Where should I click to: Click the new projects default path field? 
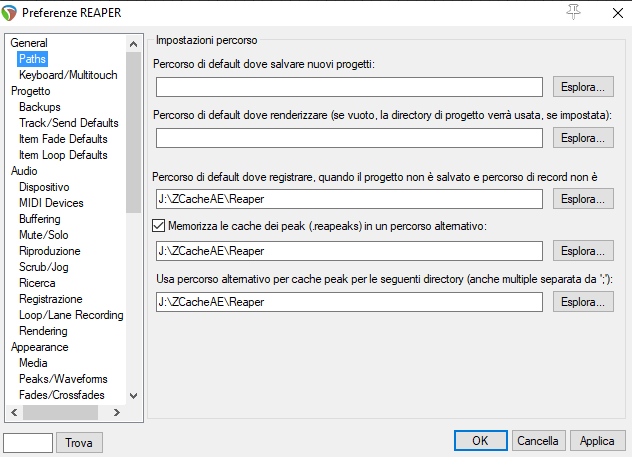click(349, 87)
